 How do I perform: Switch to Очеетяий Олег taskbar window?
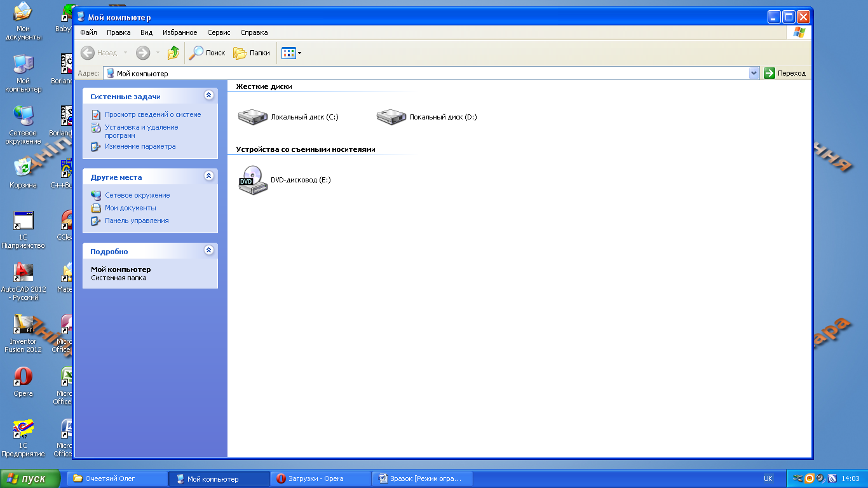pos(117,478)
